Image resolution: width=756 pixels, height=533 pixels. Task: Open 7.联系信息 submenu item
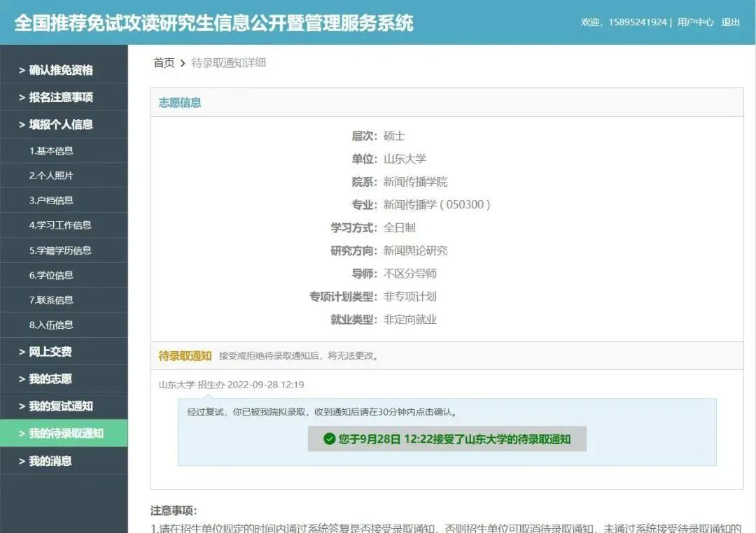[x=51, y=300]
